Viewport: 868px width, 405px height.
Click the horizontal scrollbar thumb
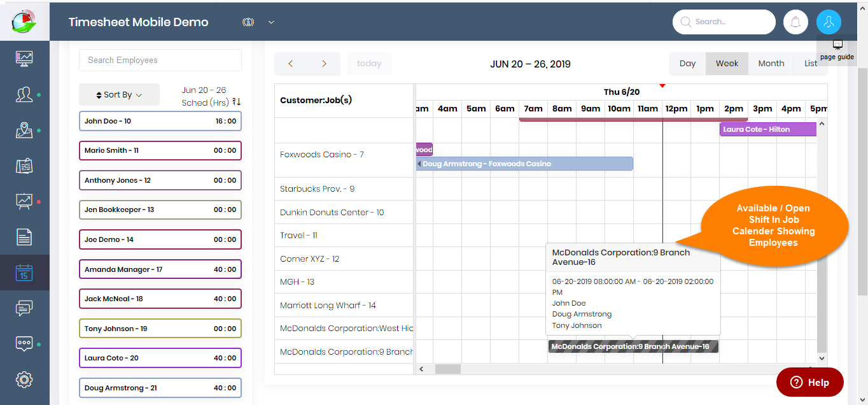click(x=447, y=369)
